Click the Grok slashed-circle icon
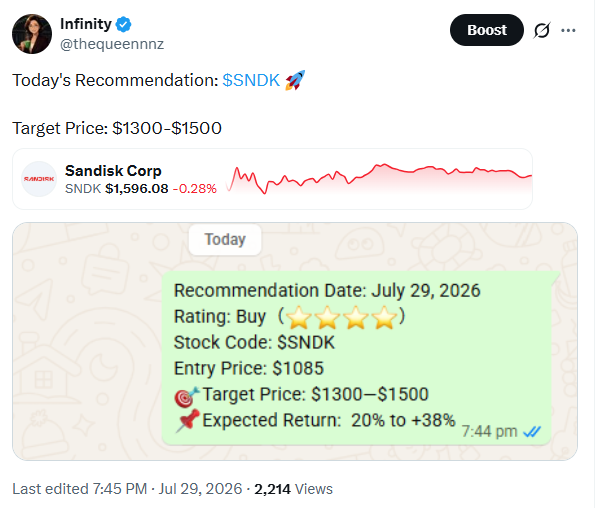 [541, 30]
